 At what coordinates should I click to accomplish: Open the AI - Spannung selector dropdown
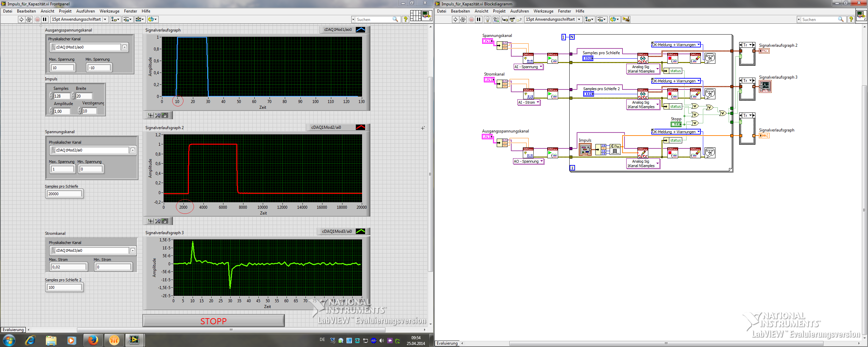[541, 67]
